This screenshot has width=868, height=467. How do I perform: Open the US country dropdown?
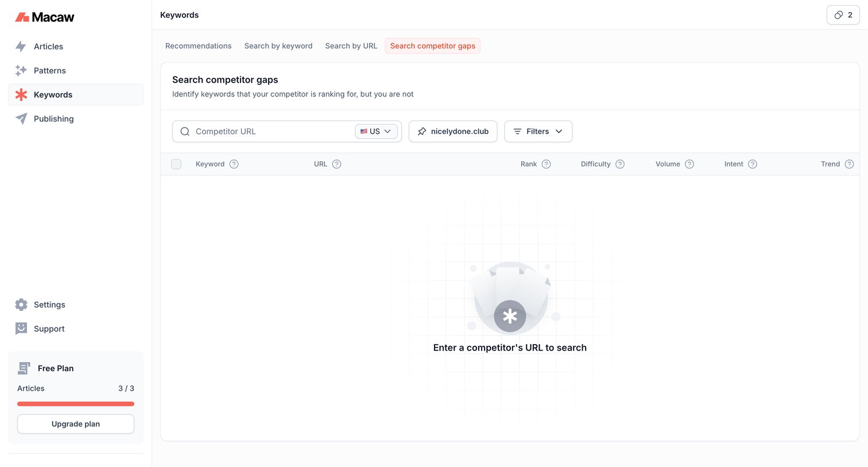(377, 131)
